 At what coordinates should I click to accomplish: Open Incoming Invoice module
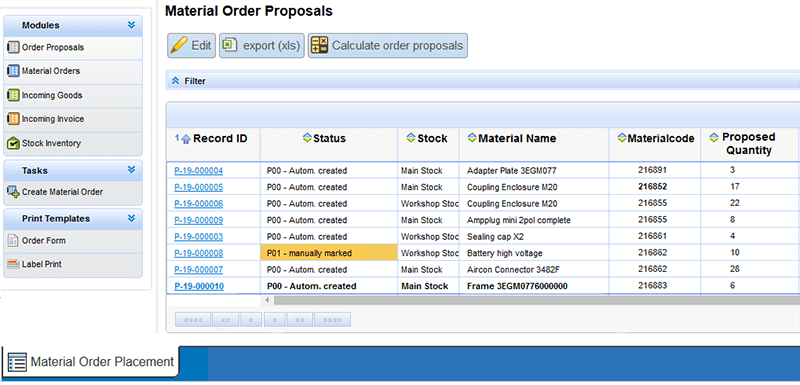point(73,119)
